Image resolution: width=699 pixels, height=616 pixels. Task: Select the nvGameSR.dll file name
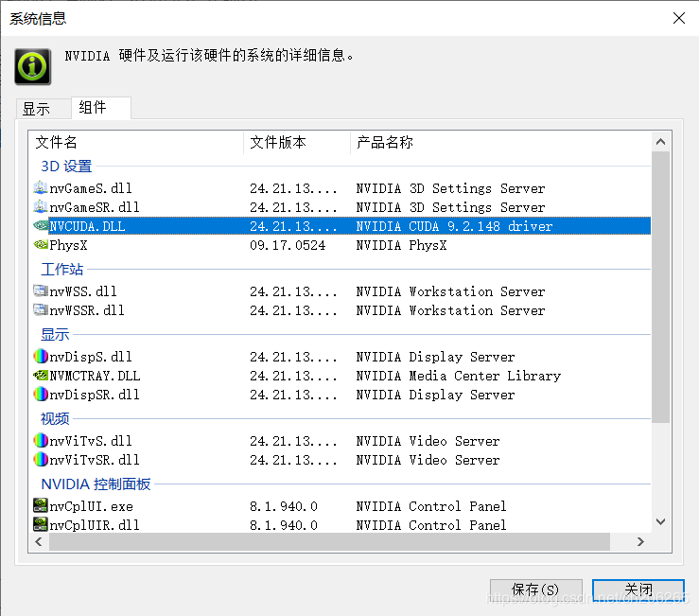[95, 207]
